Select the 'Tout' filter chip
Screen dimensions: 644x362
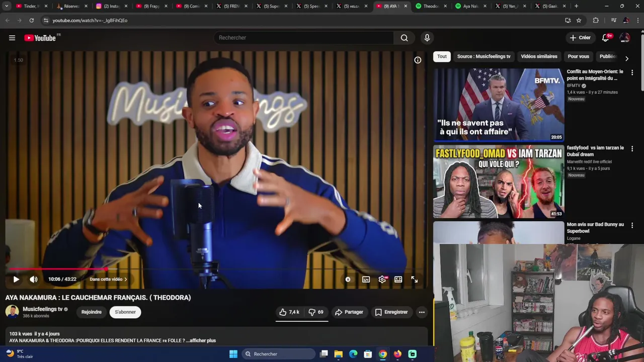442,56
